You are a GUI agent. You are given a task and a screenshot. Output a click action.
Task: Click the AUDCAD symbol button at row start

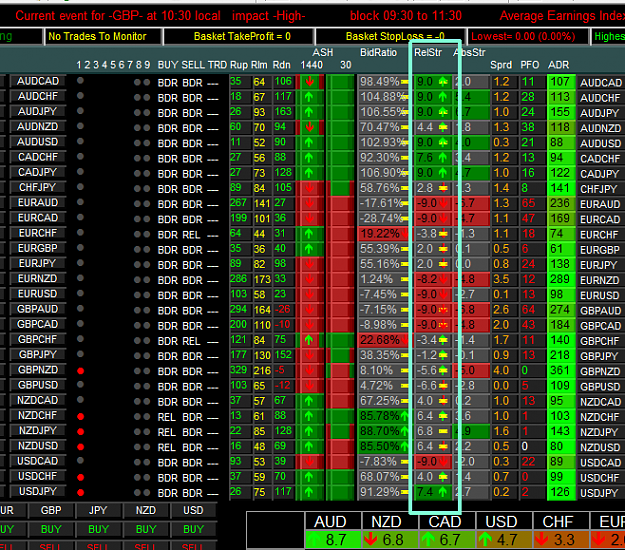click(38, 81)
